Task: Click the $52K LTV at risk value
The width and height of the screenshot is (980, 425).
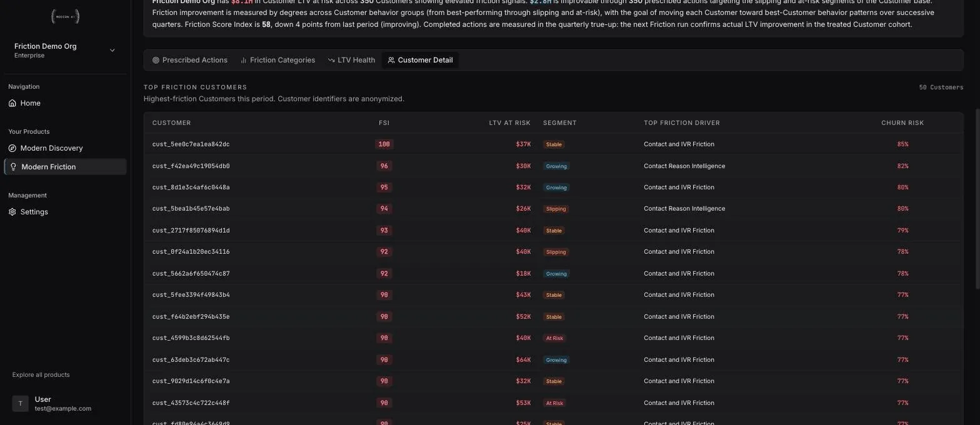Action: pyautogui.click(x=523, y=317)
